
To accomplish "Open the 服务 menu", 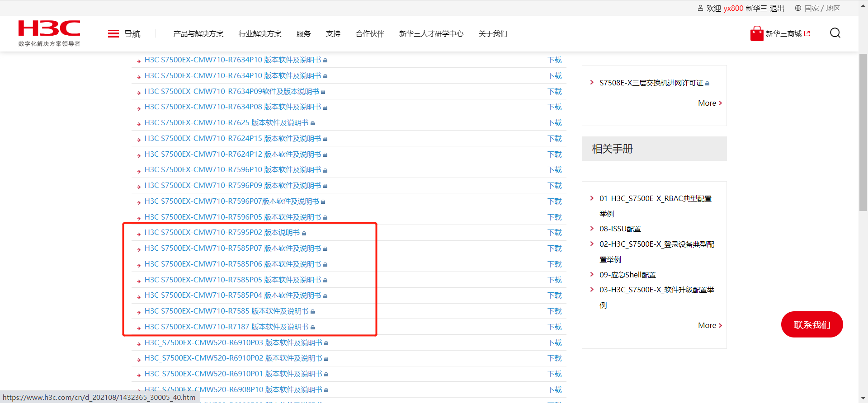I will click(x=304, y=34).
